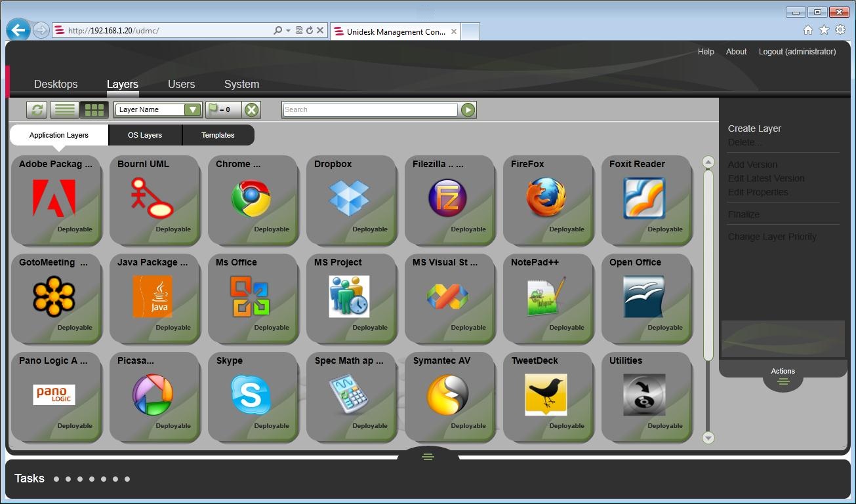
Task: Clear the flag filter with the X button
Action: [x=251, y=110]
